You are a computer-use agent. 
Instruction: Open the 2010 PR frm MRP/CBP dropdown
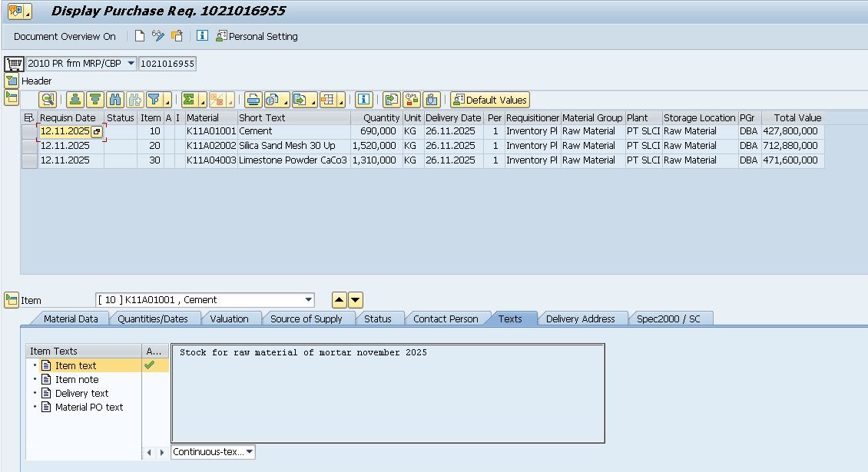tap(131, 64)
